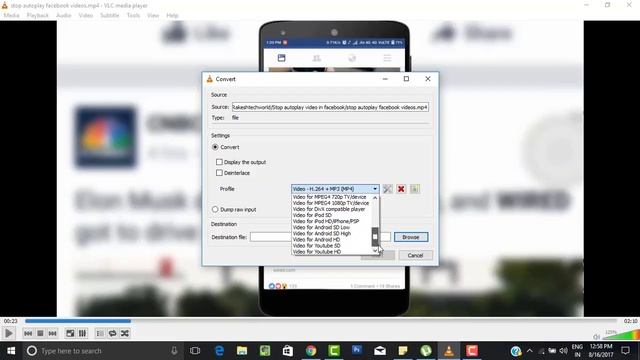640x360 pixels.
Task: Maximize the Convert dialog window
Action: [x=406, y=79]
